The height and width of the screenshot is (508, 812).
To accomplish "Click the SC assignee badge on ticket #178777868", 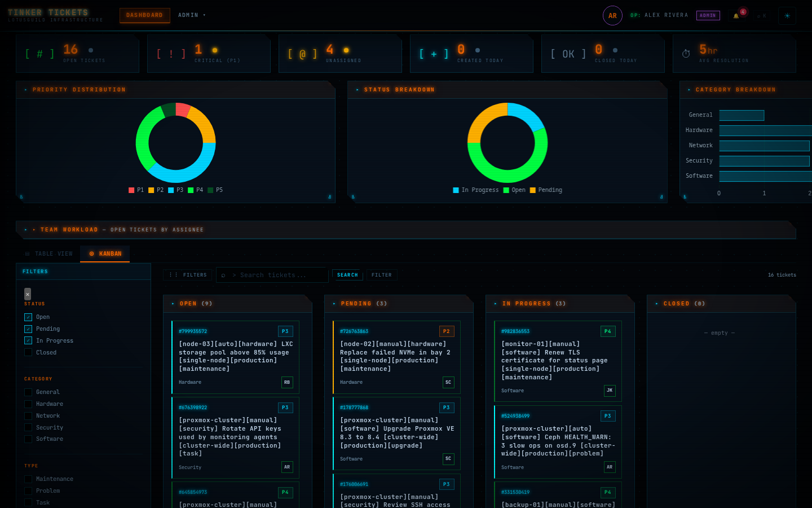I will (448, 458).
